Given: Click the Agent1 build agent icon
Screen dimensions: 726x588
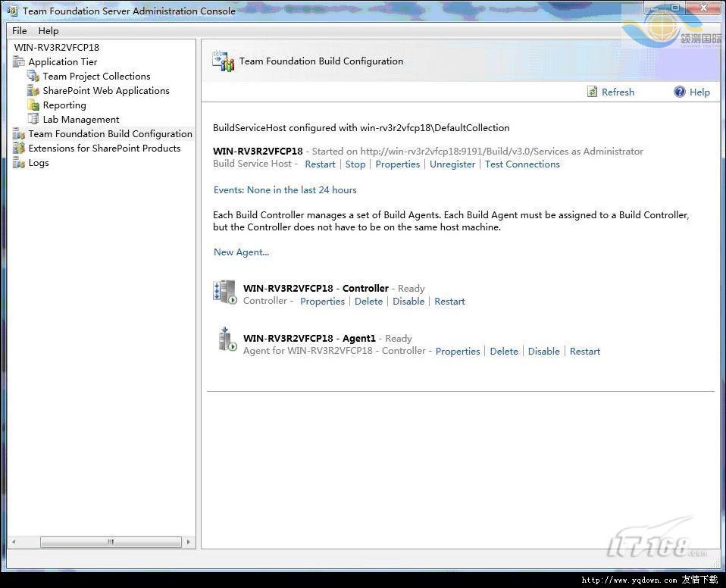Looking at the screenshot, I should [227, 340].
